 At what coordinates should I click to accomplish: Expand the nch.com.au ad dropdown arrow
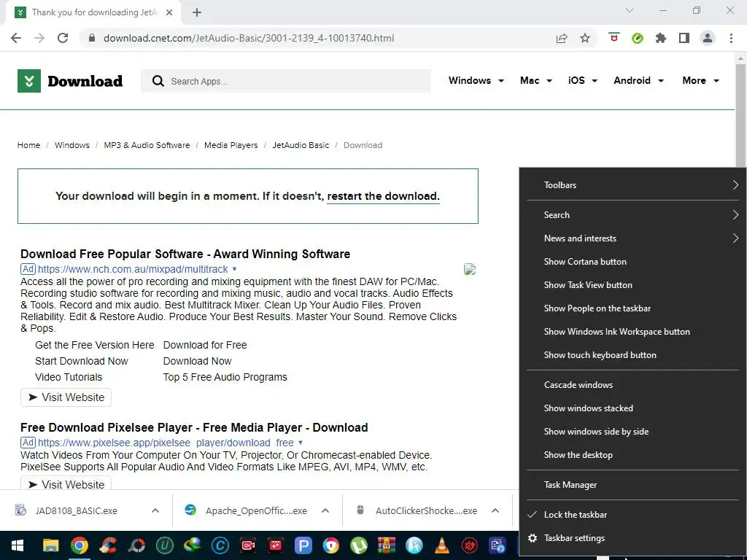pos(234,269)
